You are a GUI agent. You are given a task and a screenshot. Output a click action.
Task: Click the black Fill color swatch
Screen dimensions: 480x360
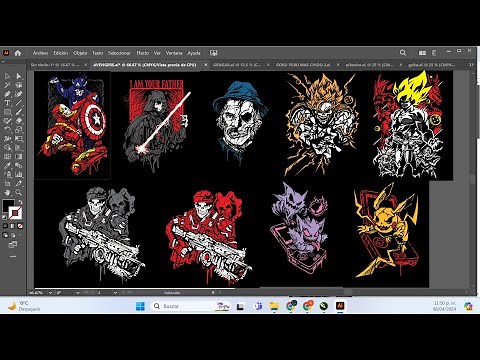pos(8,205)
